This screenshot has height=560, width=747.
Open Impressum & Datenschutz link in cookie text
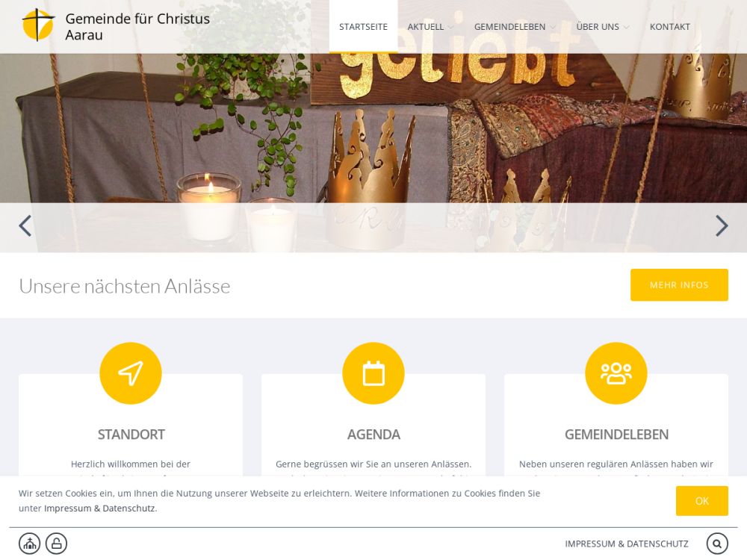(x=99, y=508)
